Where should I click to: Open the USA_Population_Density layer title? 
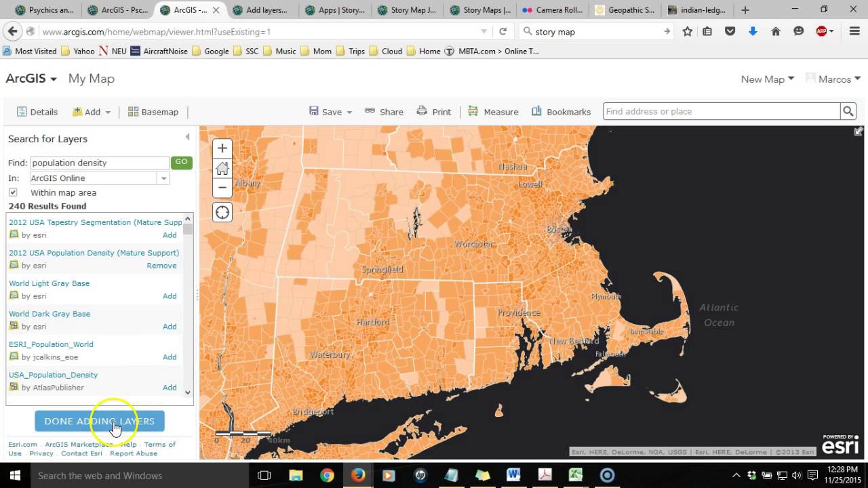click(53, 375)
